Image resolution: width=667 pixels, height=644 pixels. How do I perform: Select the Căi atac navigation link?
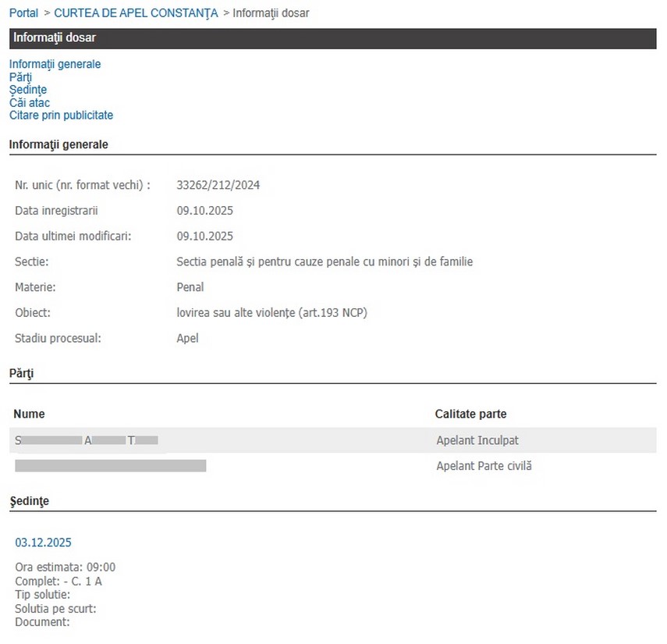click(30, 102)
